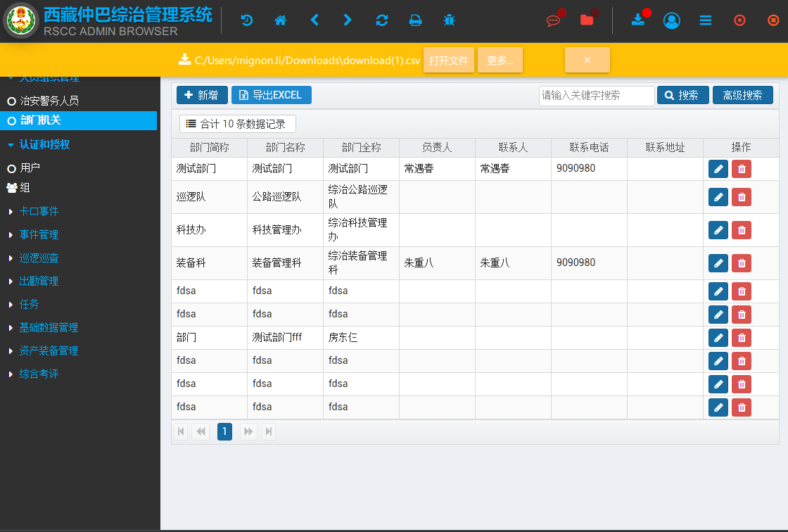
Task: Click 打开文件 in download bar
Action: [x=449, y=61]
